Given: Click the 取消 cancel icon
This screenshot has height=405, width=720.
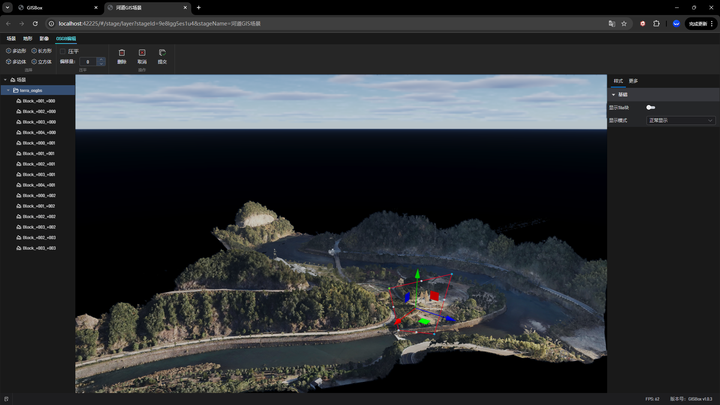Looking at the screenshot, I should coord(142,52).
